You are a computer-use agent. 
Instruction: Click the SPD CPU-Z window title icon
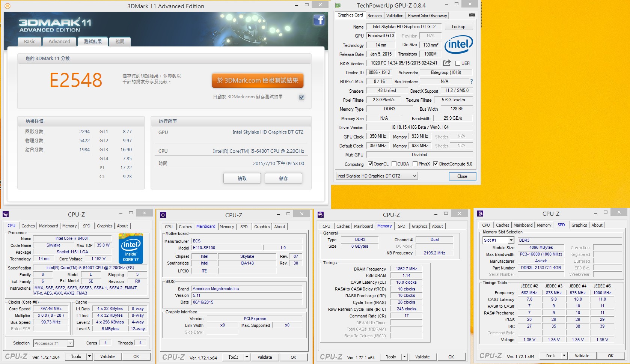point(480,214)
